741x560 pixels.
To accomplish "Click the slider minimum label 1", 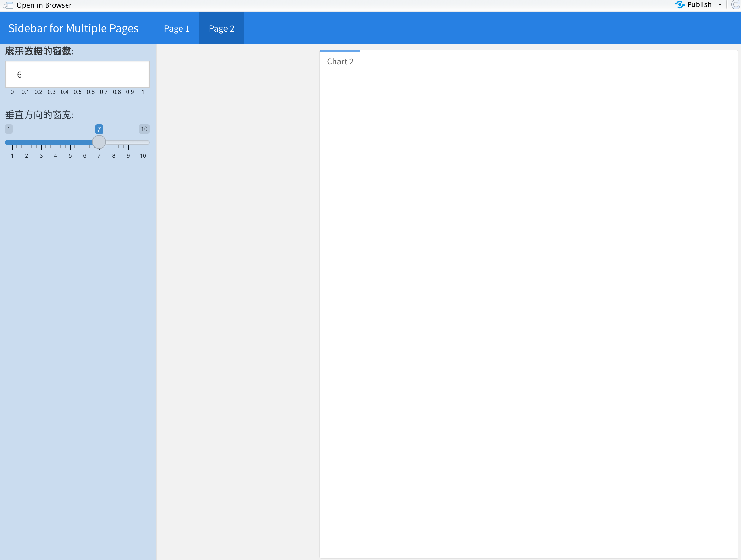I will click(9, 129).
